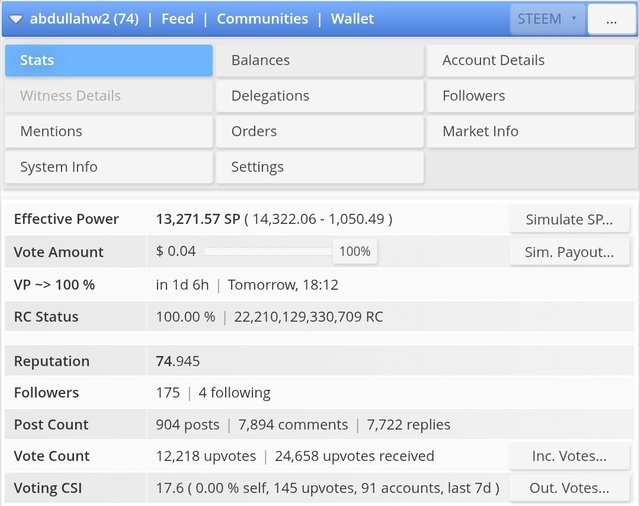The height and width of the screenshot is (506, 640).
Task: Go to the Communities link
Action: coord(262,19)
